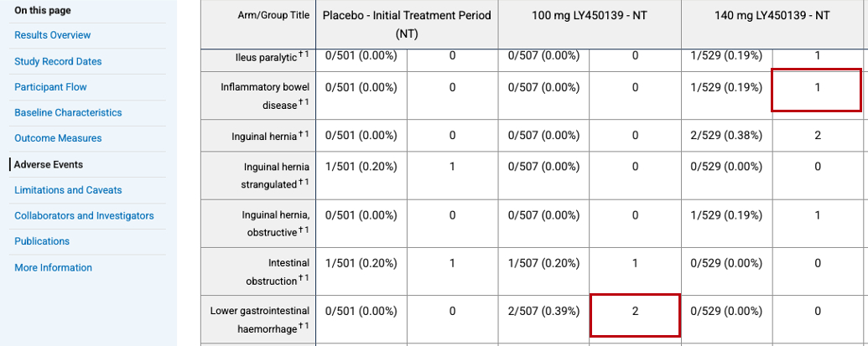Open Baseline Characteristics section
The image size is (868, 346).
pyautogui.click(x=68, y=112)
